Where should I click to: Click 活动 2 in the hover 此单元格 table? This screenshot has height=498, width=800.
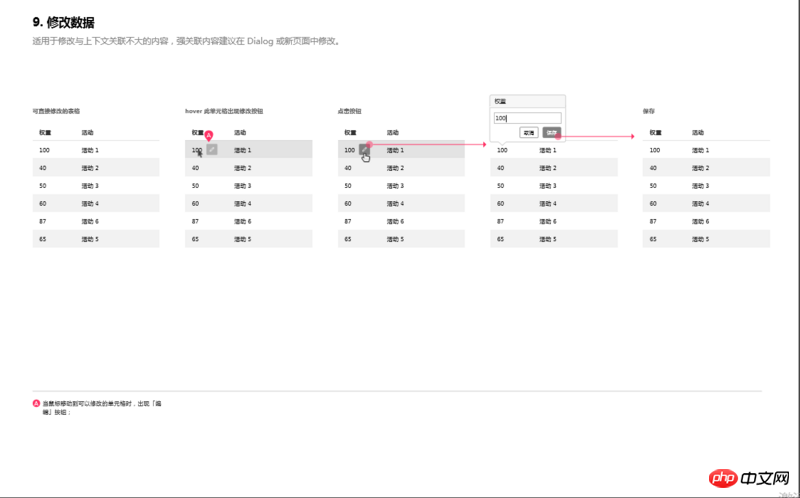click(x=243, y=168)
